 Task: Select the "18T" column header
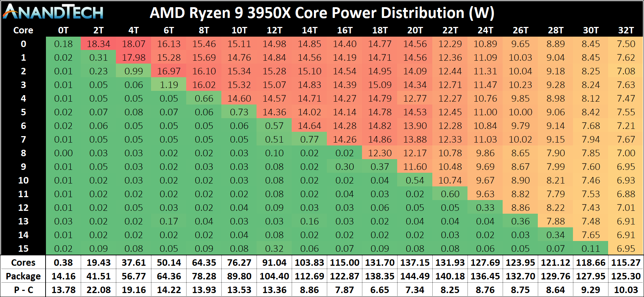click(380, 31)
